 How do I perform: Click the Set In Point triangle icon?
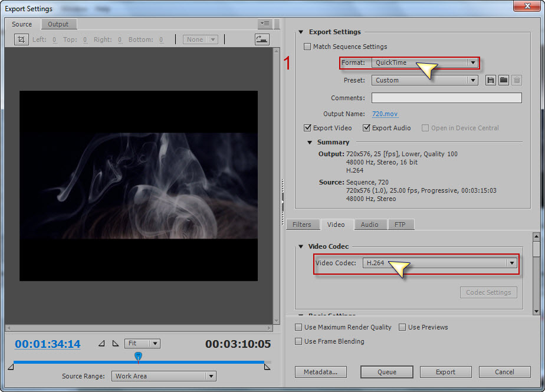click(x=101, y=343)
